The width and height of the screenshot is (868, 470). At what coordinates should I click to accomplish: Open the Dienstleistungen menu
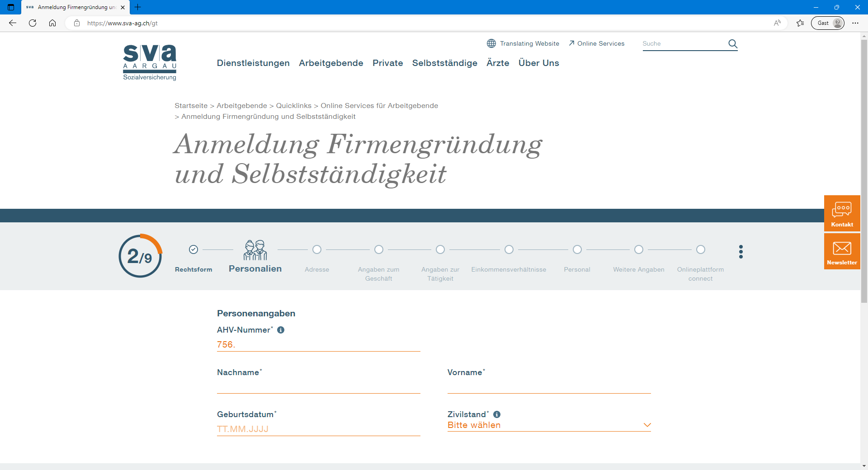pos(253,63)
